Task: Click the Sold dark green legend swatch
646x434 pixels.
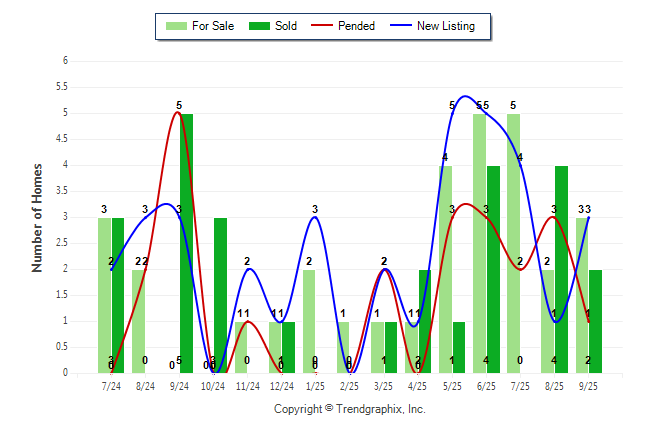Action: 259,26
